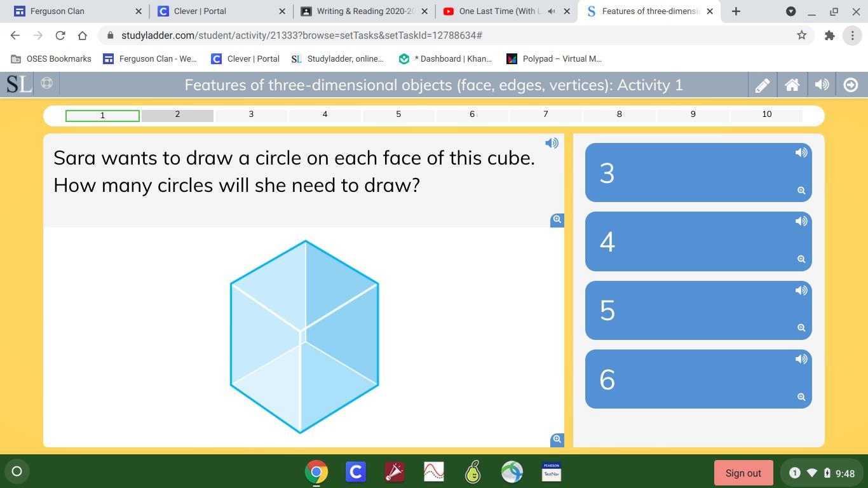Jump to question 3 in progress bar
This screenshot has height=488, width=868.
coord(251,115)
